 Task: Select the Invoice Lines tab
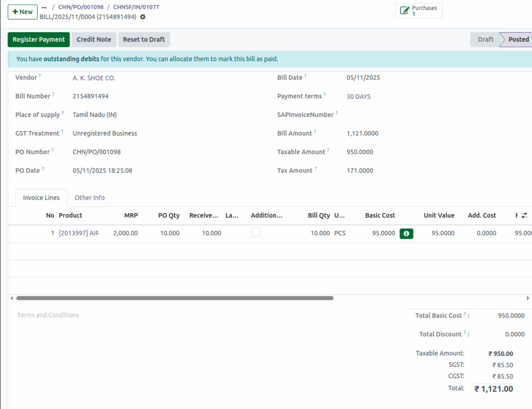pos(41,197)
